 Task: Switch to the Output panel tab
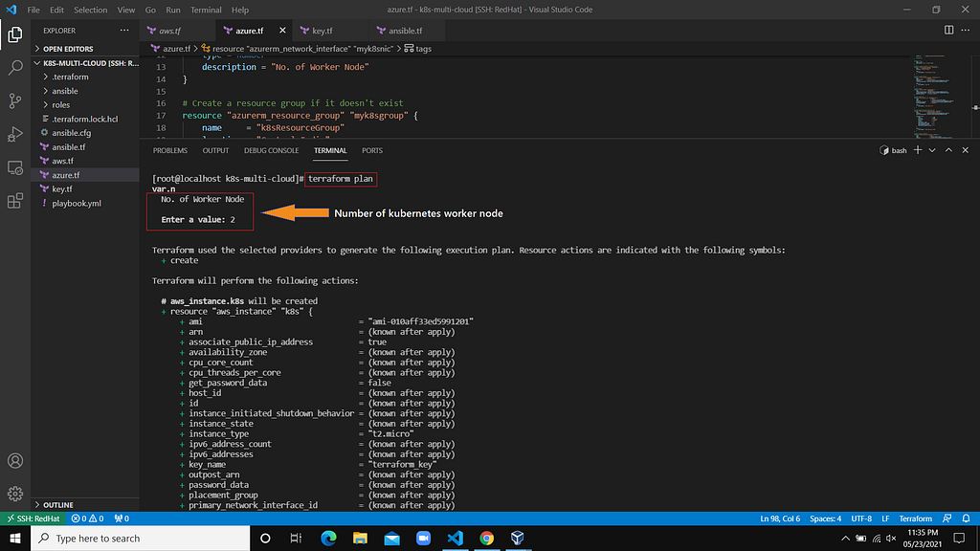[215, 150]
